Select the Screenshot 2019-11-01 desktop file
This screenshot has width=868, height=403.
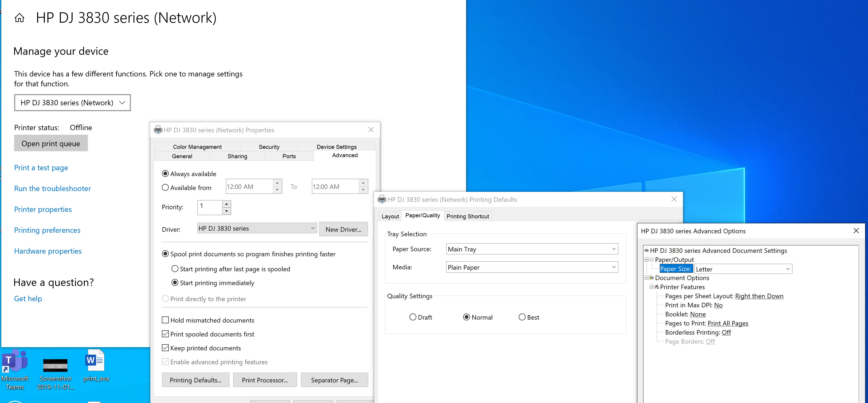click(55, 366)
